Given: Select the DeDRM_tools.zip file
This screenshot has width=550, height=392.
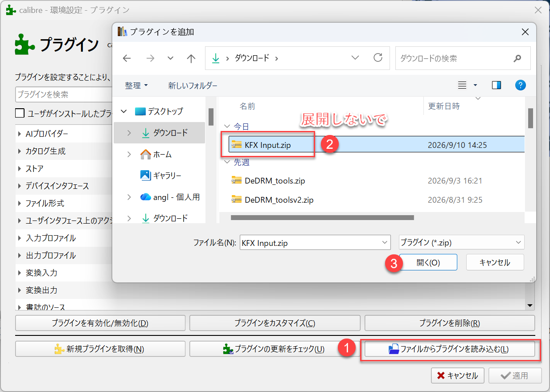Looking at the screenshot, I should click(275, 181).
